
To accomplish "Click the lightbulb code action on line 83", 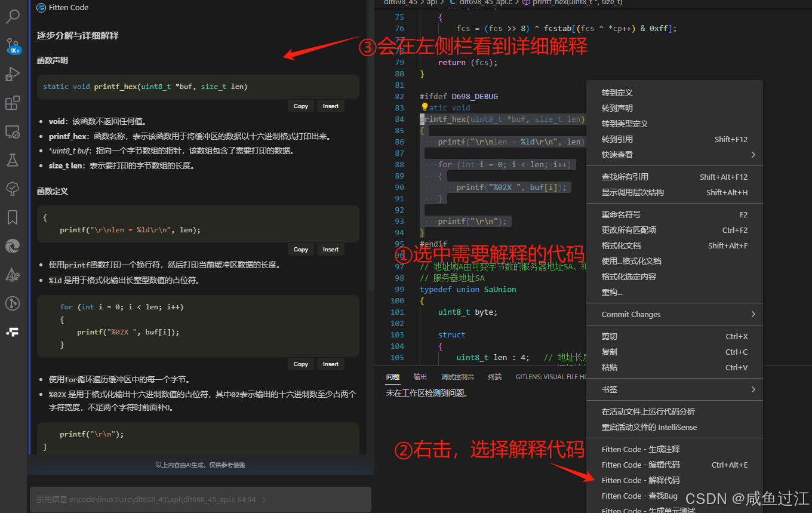I will tap(425, 107).
